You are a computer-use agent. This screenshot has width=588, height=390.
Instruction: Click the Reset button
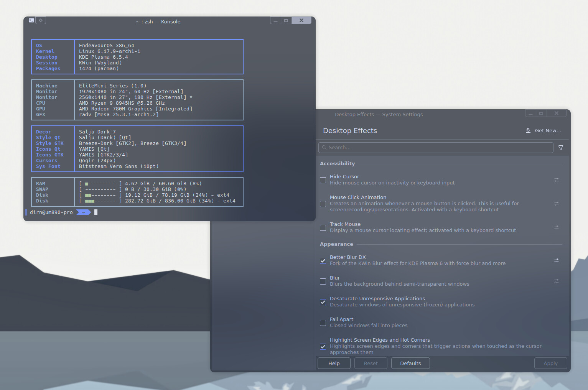(371, 364)
